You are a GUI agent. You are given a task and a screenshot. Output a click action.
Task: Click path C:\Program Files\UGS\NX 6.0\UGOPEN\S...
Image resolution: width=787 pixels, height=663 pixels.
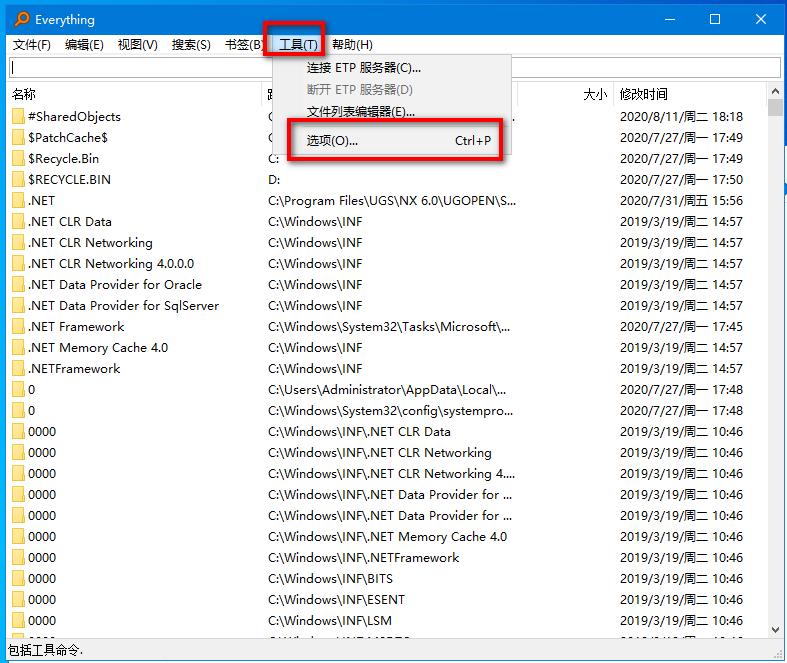pos(391,201)
